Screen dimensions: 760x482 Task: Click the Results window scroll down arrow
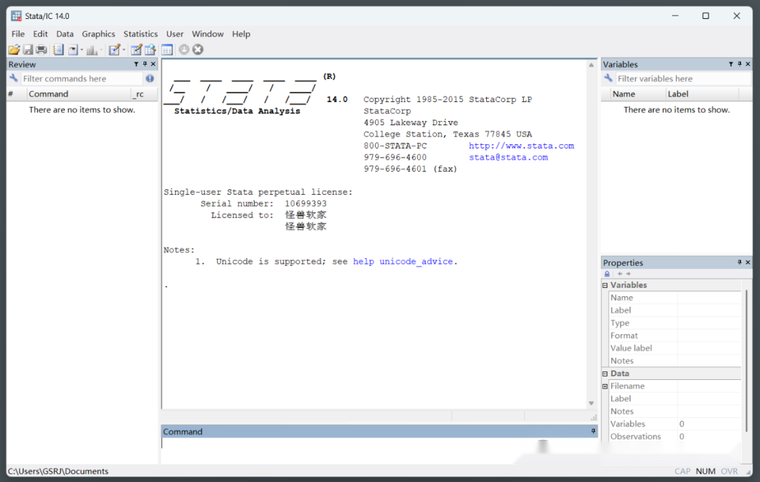pos(591,403)
